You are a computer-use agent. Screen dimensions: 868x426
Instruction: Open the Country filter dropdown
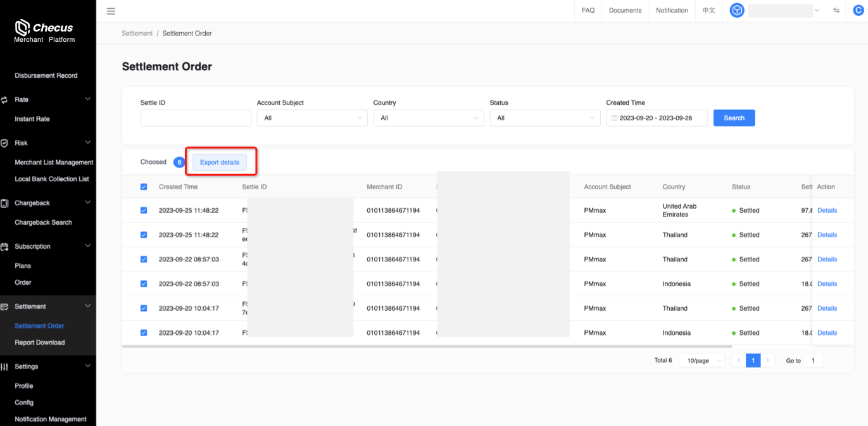(428, 118)
